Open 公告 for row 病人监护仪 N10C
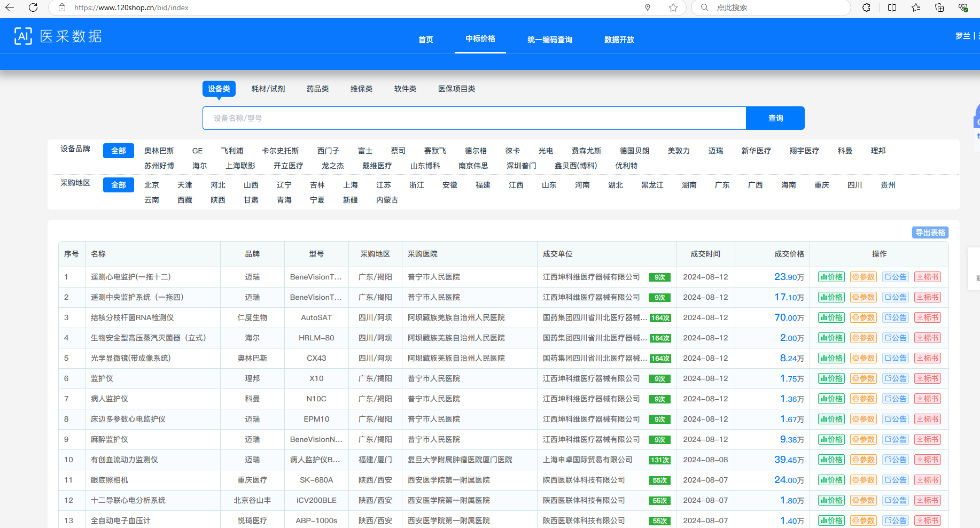The height and width of the screenshot is (528, 980). (896, 399)
